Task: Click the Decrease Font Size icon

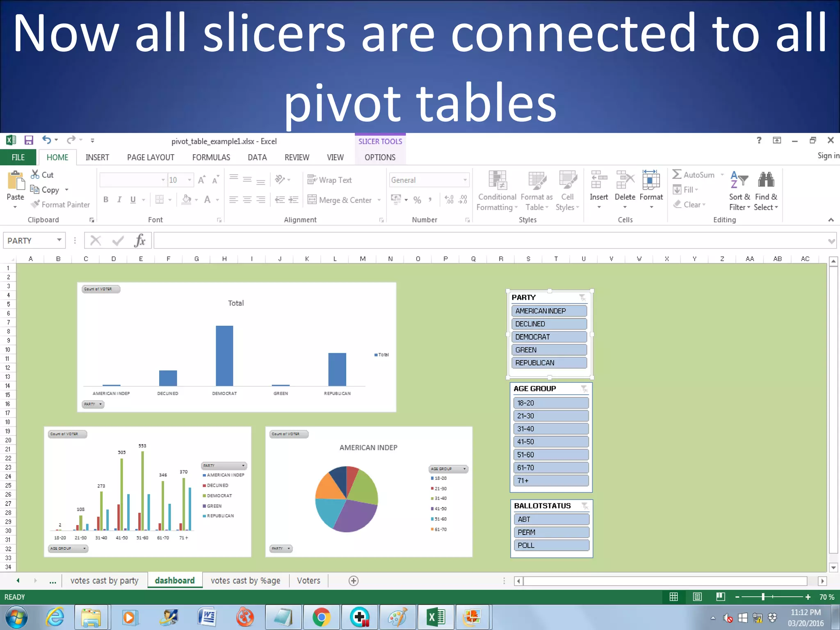Action: pos(216,180)
